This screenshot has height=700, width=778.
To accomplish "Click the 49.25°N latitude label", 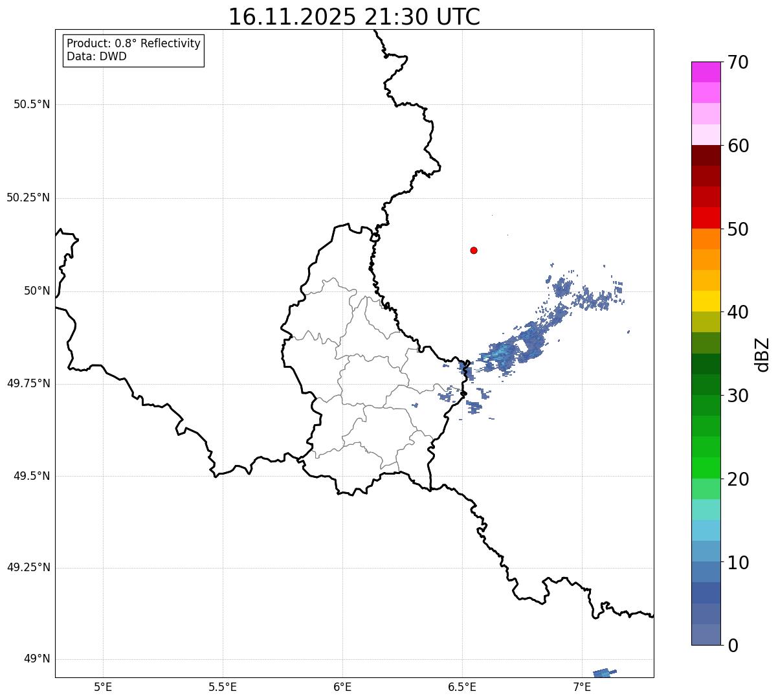I will [28, 567].
